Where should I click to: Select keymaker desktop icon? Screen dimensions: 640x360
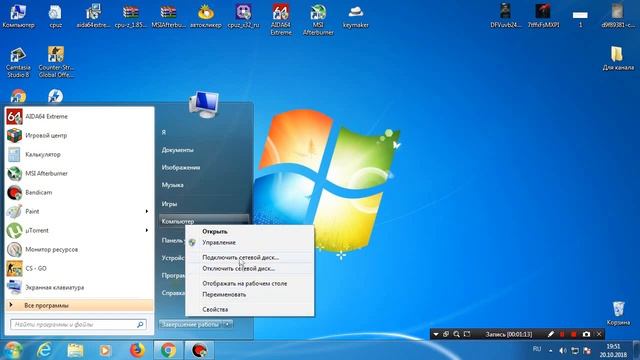(356, 16)
